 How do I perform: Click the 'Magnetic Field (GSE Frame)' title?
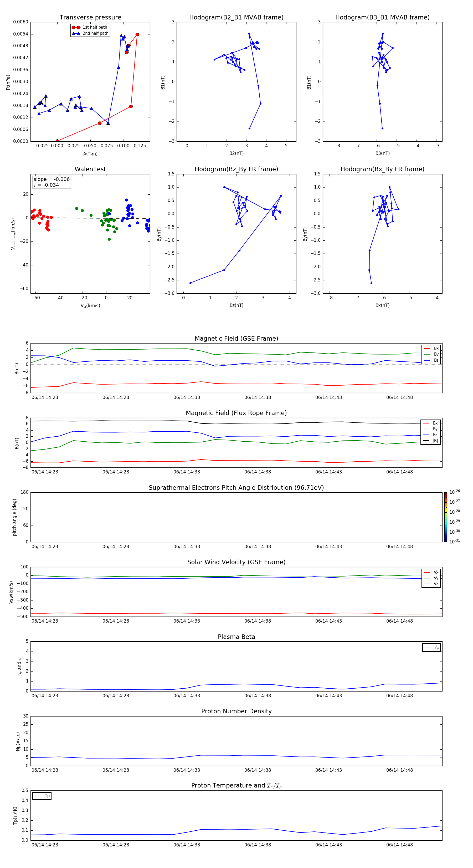click(x=236, y=339)
